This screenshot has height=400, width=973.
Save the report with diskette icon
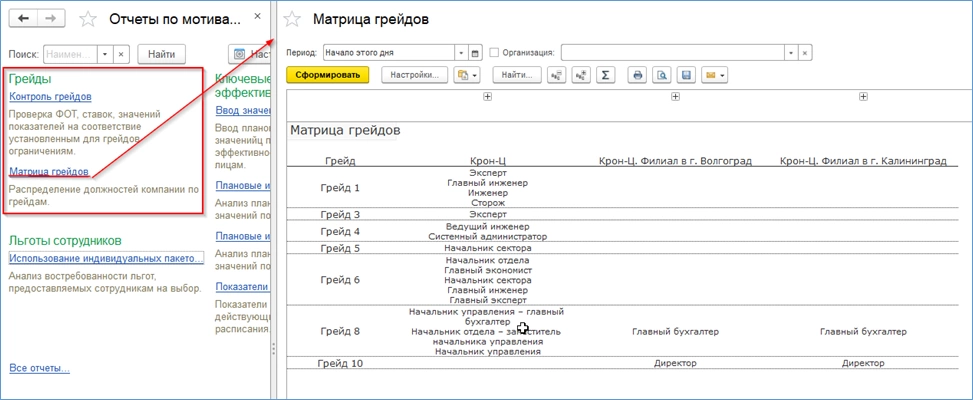tap(686, 75)
